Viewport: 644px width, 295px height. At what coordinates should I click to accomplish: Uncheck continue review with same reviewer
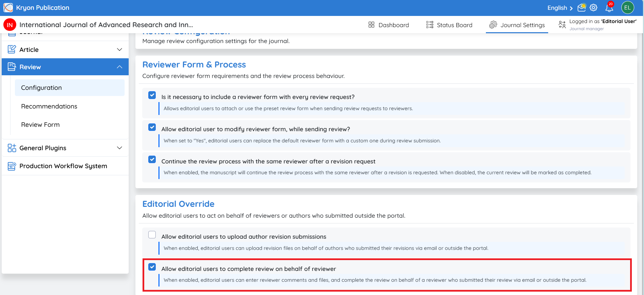pos(152,159)
